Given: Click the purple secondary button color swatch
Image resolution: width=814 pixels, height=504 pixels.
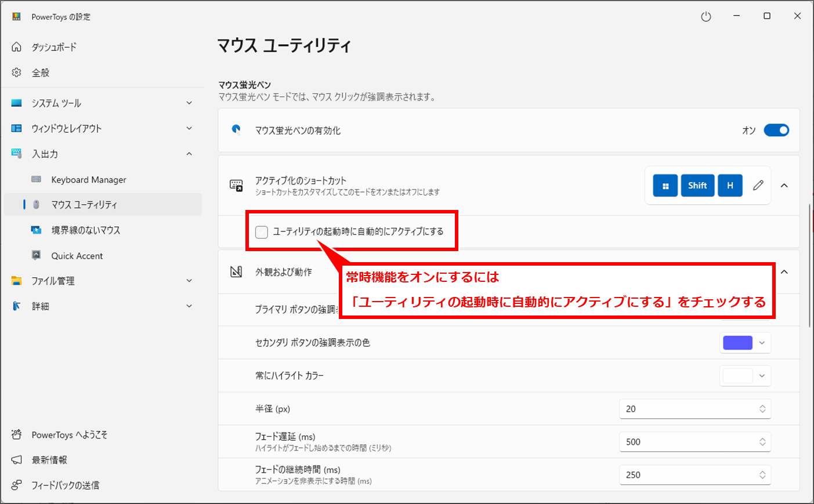Looking at the screenshot, I should 737,343.
